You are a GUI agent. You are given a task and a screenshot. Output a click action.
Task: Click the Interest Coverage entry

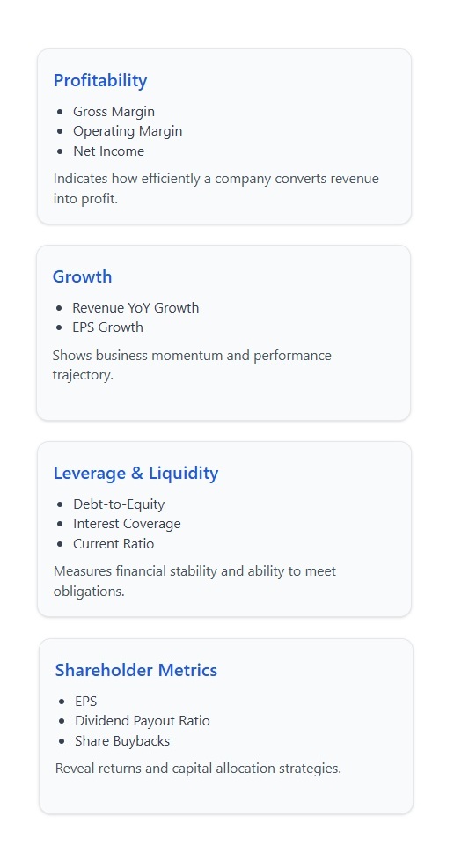click(128, 524)
